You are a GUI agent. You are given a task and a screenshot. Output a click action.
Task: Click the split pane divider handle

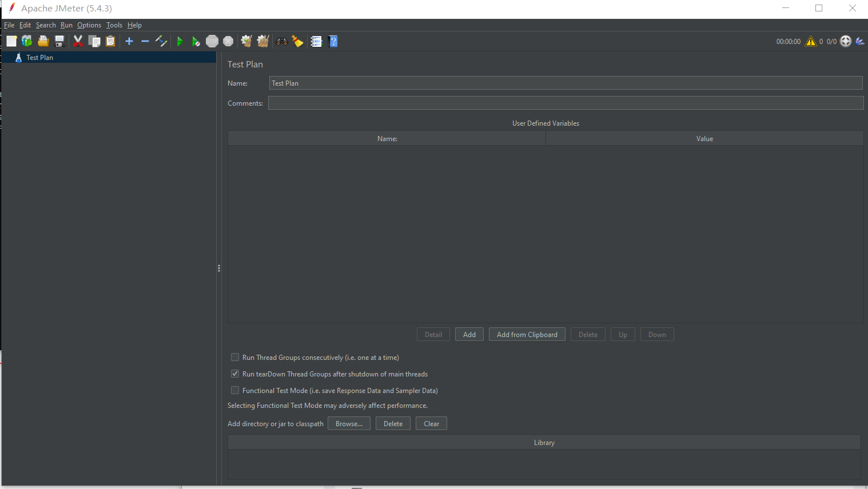coord(219,268)
